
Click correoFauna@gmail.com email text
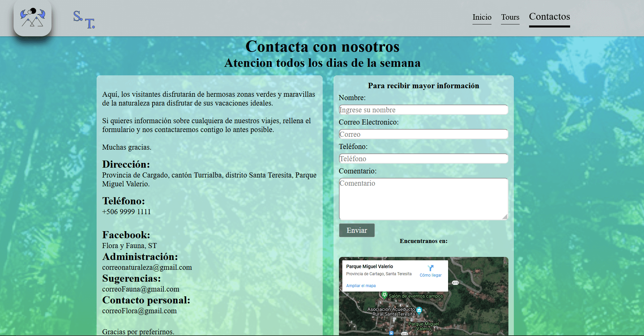click(x=141, y=289)
